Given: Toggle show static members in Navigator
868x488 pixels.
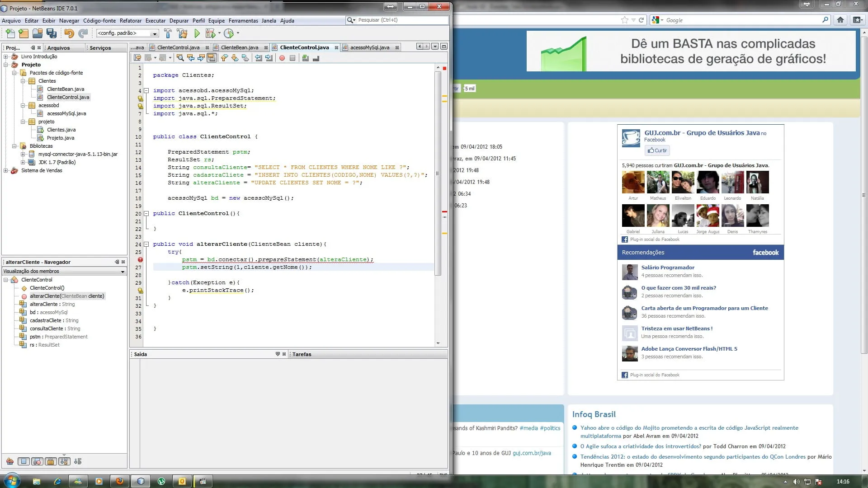Looking at the screenshot, I should click(37, 461).
